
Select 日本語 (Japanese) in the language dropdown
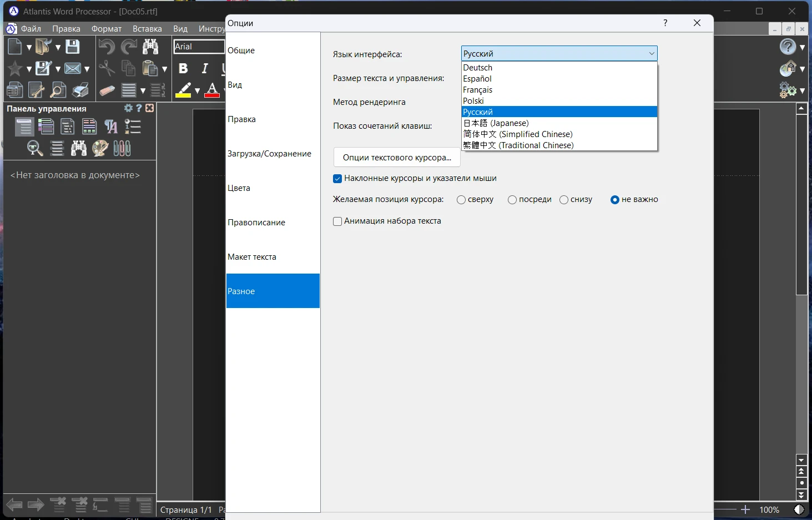coord(496,123)
